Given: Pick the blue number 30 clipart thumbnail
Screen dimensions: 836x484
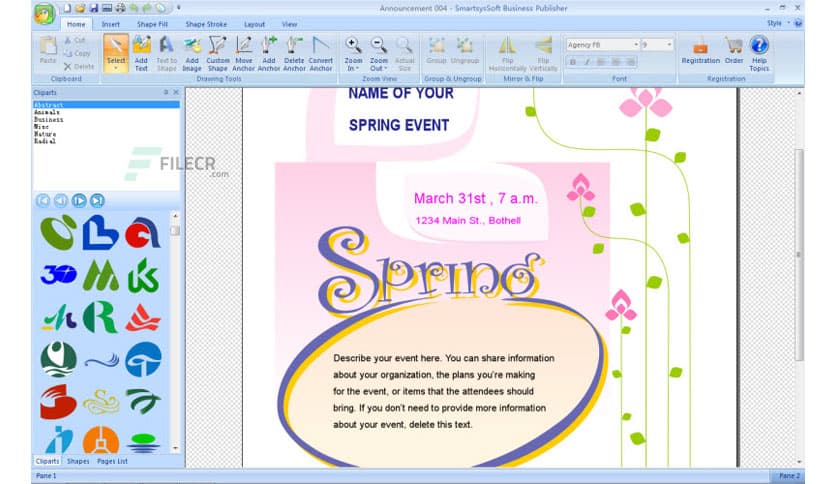Looking at the screenshot, I should point(58,275).
